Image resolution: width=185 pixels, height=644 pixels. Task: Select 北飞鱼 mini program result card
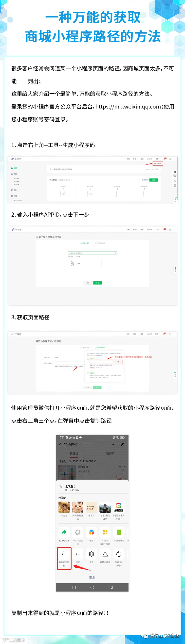(85, 263)
